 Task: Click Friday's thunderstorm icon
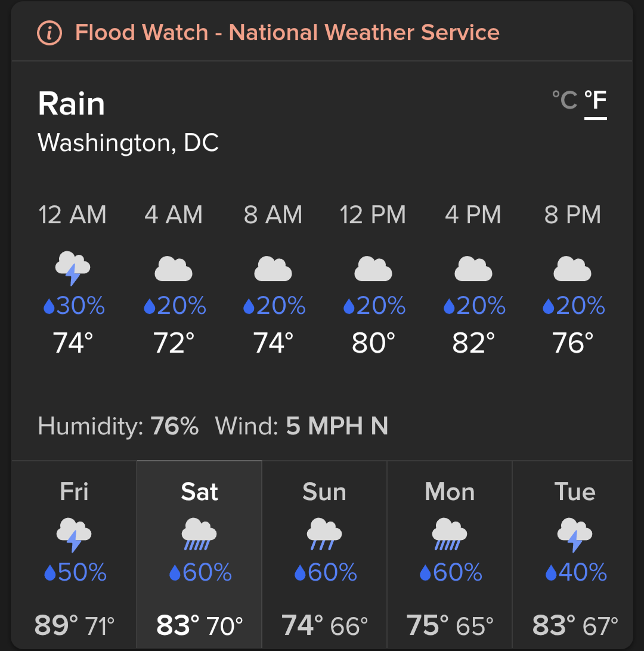74,535
